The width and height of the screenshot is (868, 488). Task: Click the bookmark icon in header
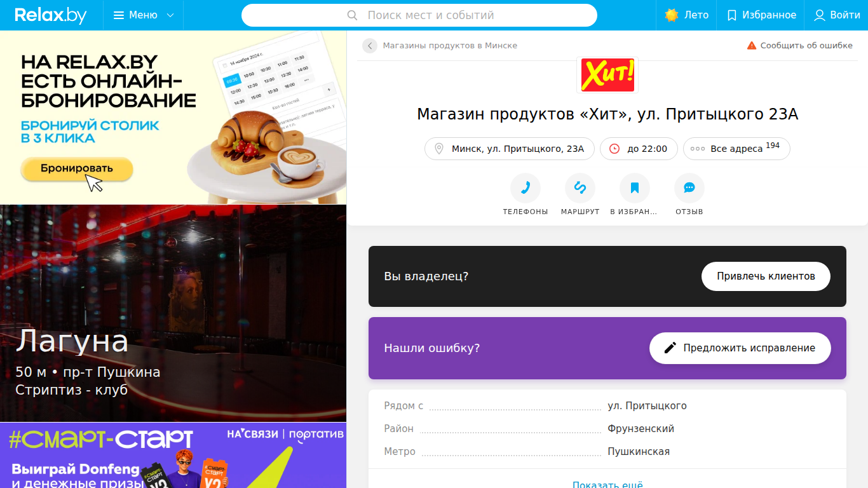[x=732, y=15]
